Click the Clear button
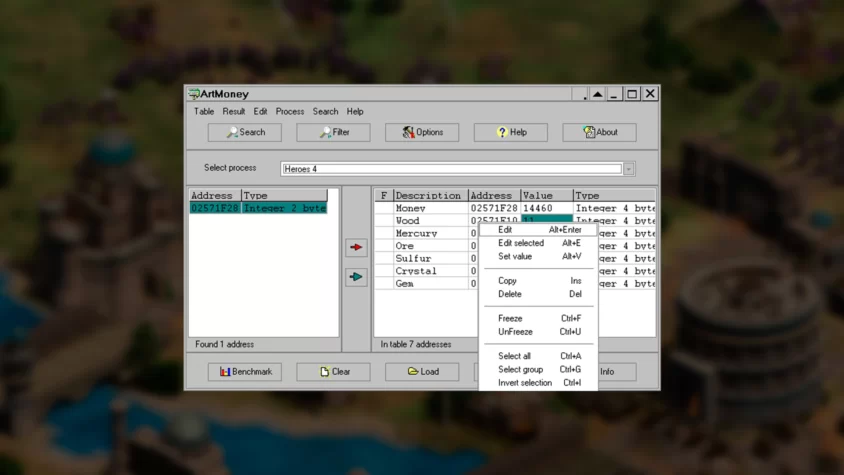This screenshot has height=475, width=844. click(x=333, y=372)
